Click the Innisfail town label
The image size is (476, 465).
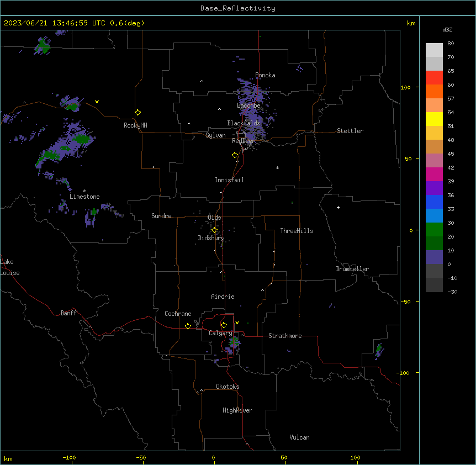(x=229, y=180)
